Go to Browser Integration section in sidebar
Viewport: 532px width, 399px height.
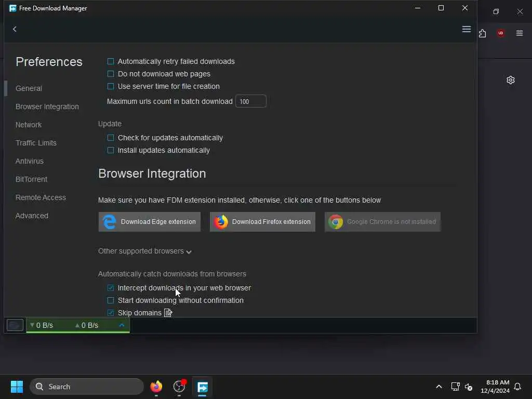coord(47,107)
